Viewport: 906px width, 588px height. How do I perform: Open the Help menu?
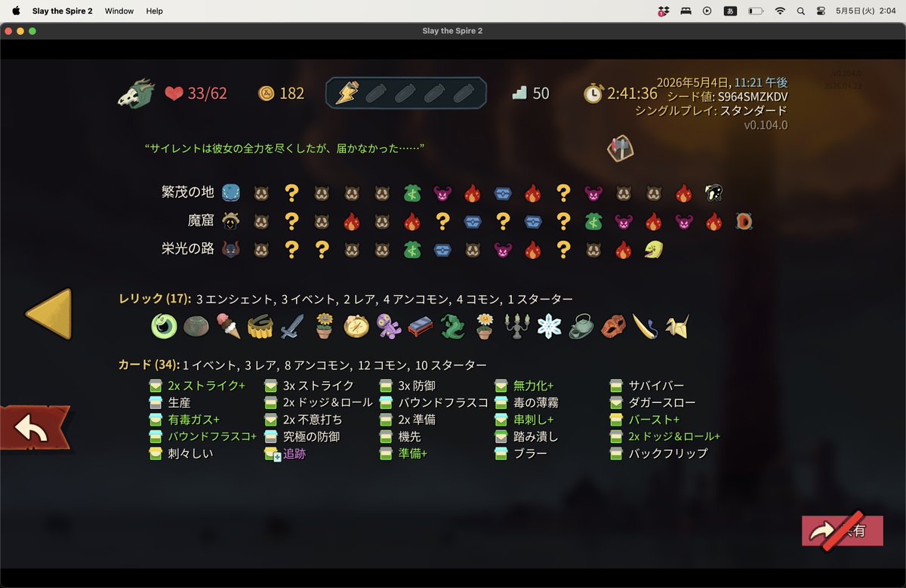tap(154, 11)
